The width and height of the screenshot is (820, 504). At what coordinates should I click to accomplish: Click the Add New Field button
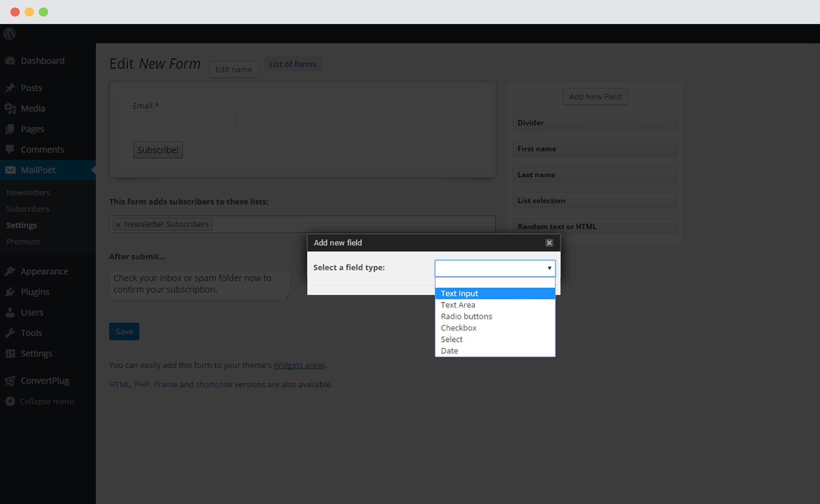pos(595,96)
